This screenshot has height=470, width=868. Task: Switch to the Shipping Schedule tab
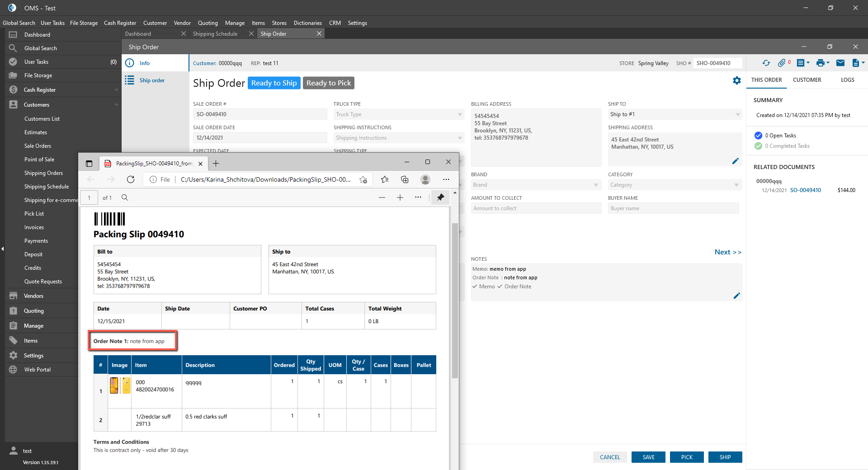[x=215, y=34]
